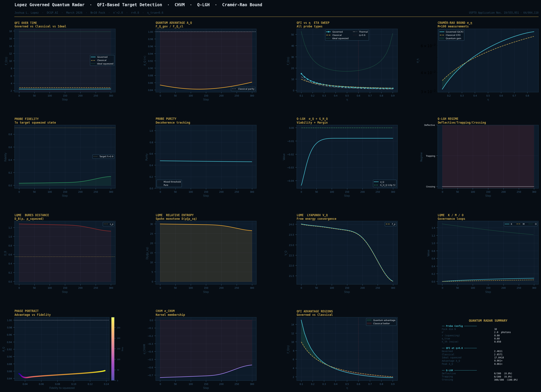Image resolution: width=541 pixels, height=392 pixels.
Task: Select the Quantum advantage legend swatch
Action: click(369, 320)
